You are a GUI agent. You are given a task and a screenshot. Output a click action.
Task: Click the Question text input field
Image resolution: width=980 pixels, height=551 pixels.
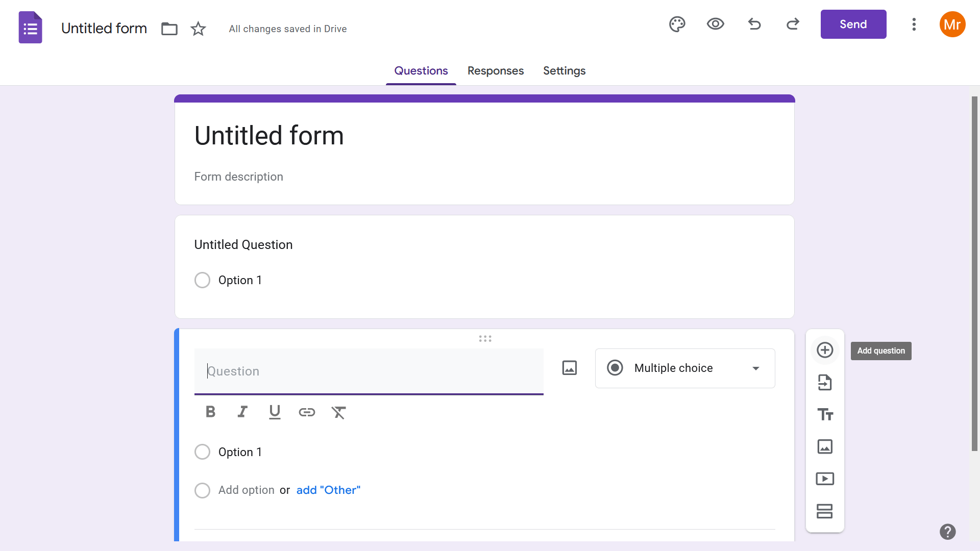coord(369,371)
